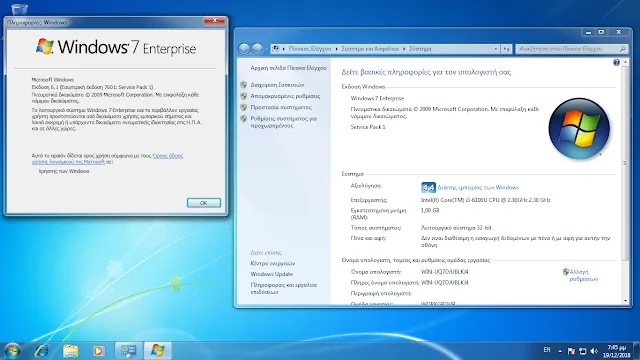Open Αλλαγή ρυθμίσεων link
Image resolution: width=640 pixels, height=360 pixels.
coord(584,276)
